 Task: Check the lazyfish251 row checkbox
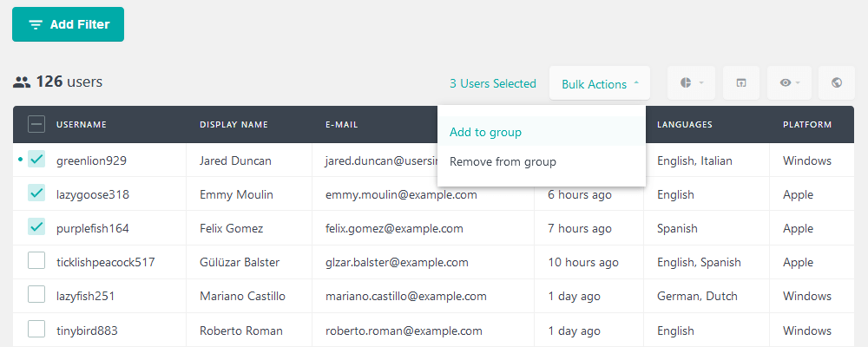pyautogui.click(x=36, y=295)
